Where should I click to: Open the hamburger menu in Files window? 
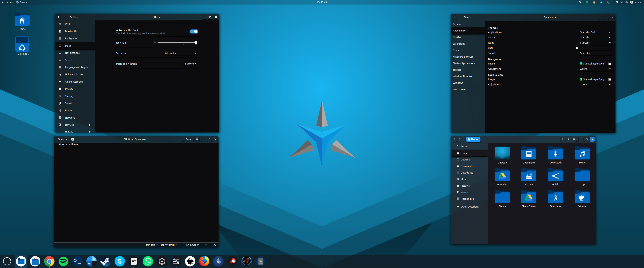coord(574,139)
